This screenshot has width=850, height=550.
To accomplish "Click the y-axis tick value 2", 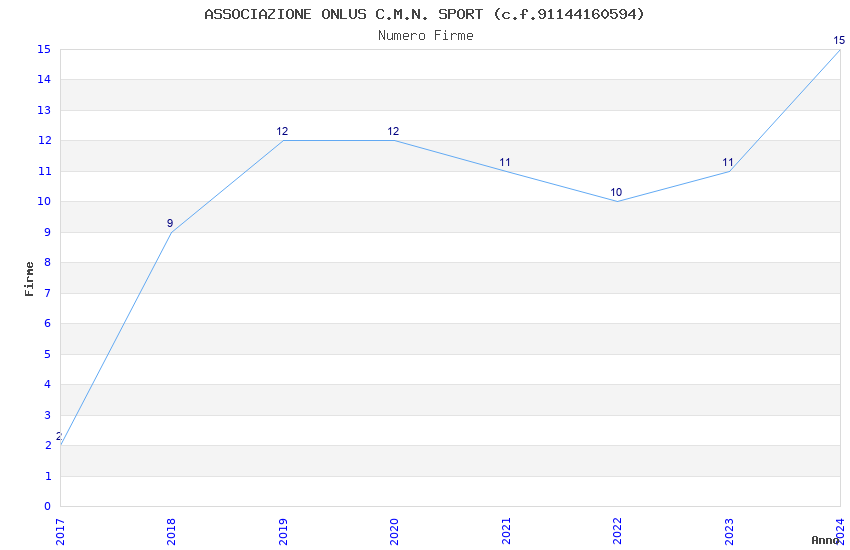I will tap(48, 445).
